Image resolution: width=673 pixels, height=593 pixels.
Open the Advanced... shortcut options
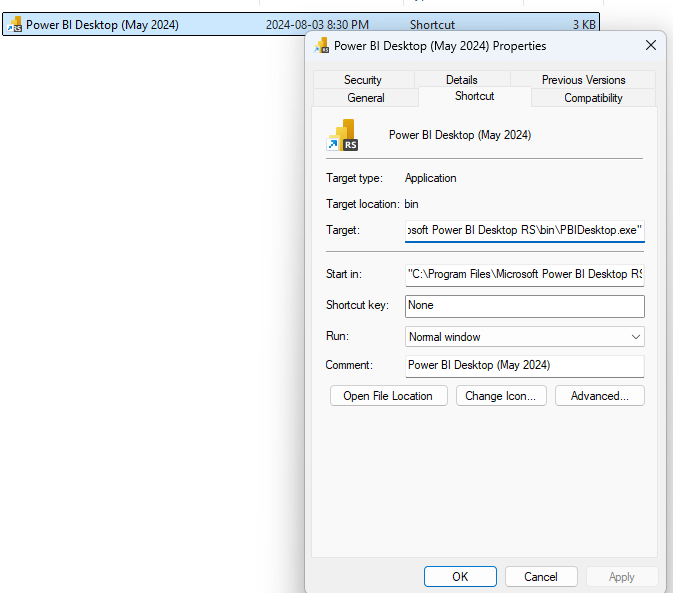pyautogui.click(x=600, y=396)
